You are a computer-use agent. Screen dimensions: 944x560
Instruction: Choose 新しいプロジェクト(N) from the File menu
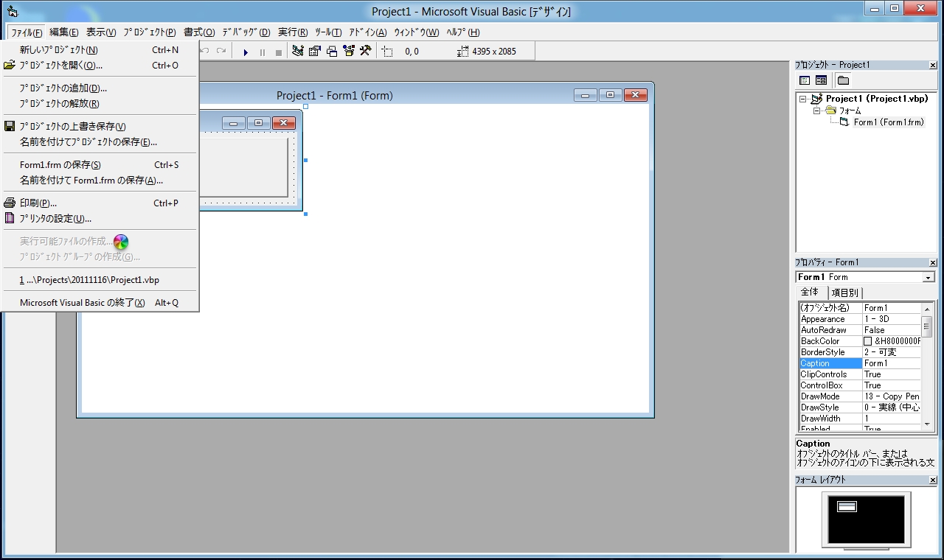(x=100, y=50)
